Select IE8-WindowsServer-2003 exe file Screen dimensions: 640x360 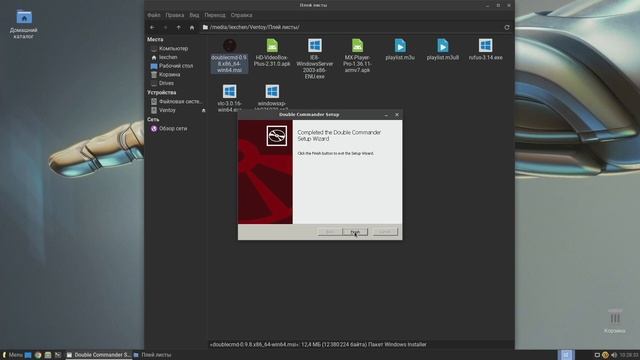pyautogui.click(x=314, y=59)
